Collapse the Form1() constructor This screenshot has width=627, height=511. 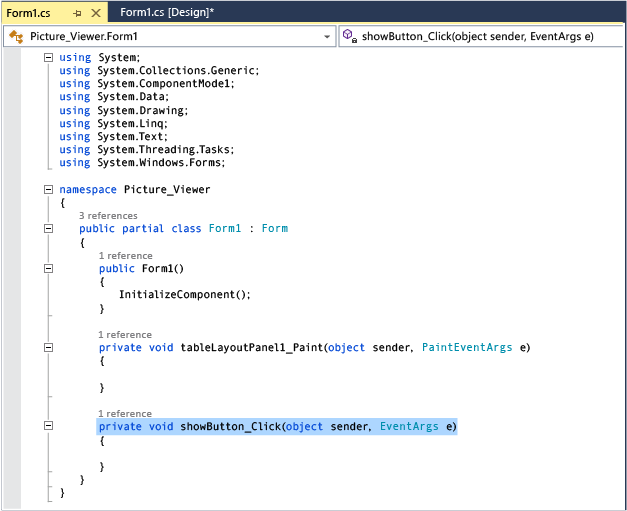tap(48, 268)
